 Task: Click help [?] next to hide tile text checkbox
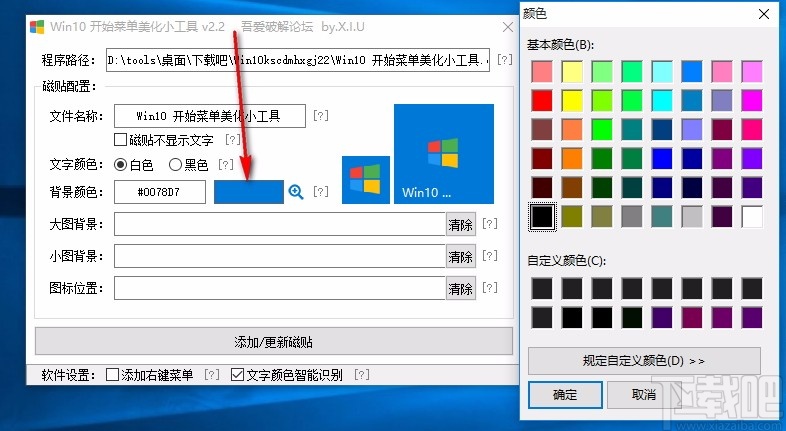[x=233, y=139]
